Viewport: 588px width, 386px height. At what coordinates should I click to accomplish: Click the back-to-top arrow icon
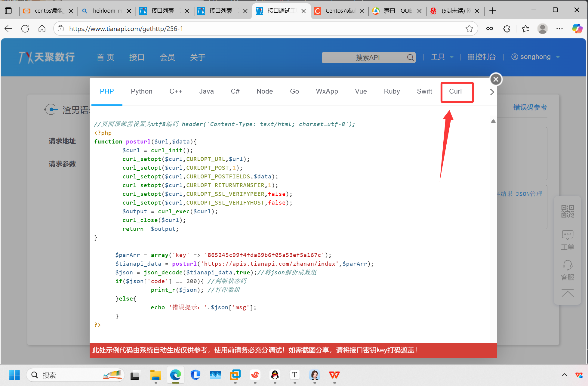[x=567, y=293]
